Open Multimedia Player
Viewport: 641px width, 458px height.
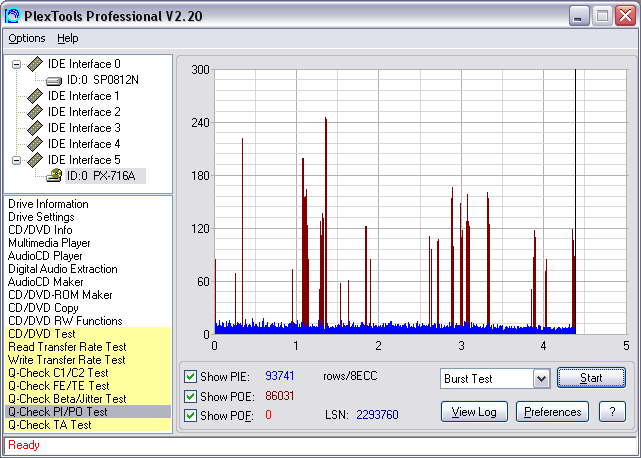point(49,243)
